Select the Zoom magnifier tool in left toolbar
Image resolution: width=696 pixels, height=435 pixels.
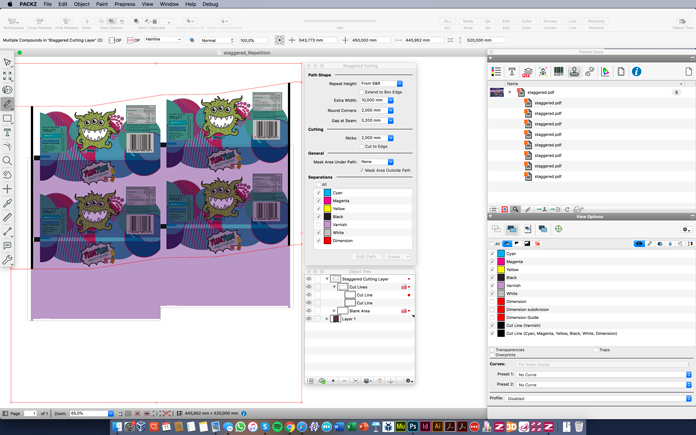tap(7, 161)
